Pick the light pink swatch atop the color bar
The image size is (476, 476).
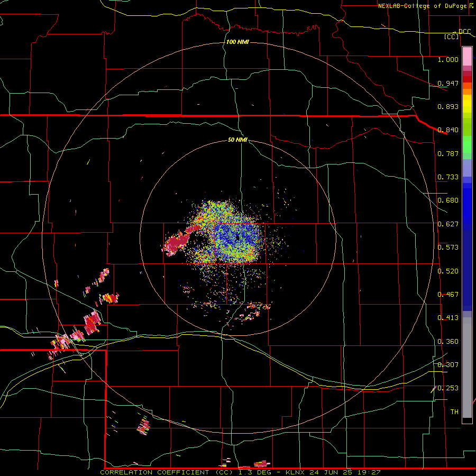tap(467, 57)
